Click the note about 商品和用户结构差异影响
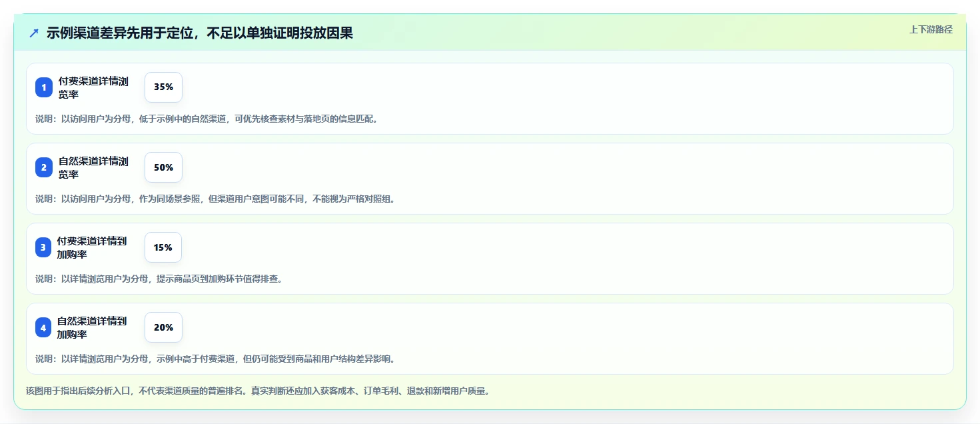This screenshot has height=424, width=980. 215,359
